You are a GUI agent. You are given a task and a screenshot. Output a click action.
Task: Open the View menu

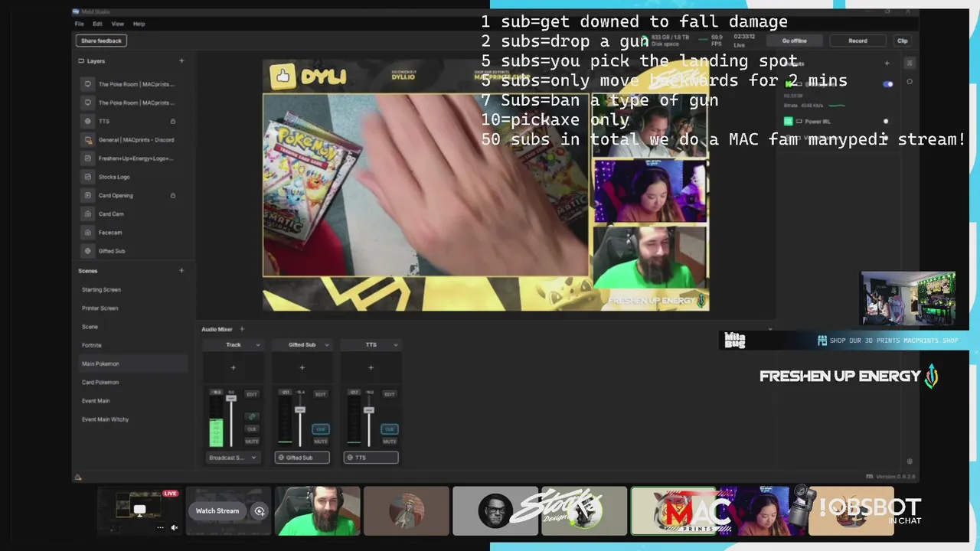tap(117, 24)
